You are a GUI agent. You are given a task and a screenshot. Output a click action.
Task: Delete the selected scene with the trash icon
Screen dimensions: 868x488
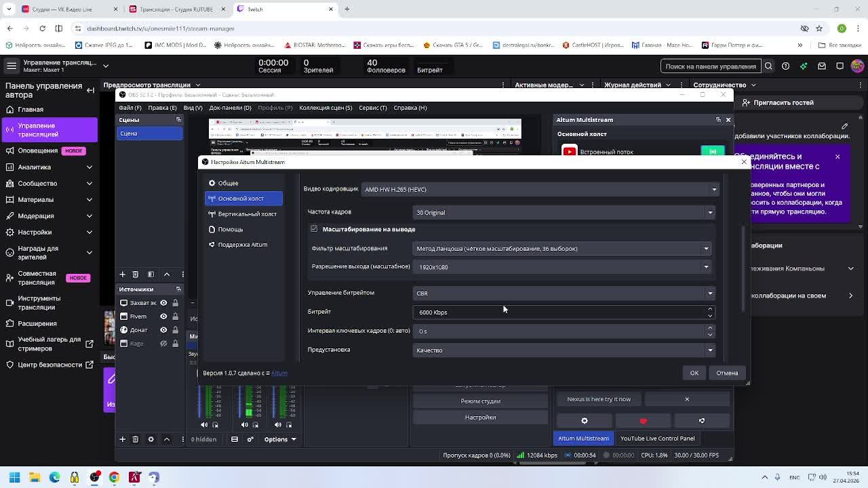[x=135, y=274]
